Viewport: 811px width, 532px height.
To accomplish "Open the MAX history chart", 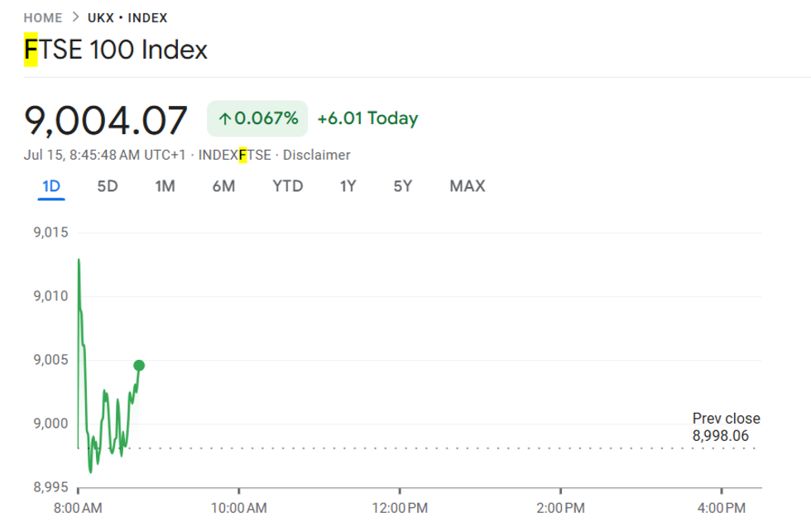I will tap(466, 186).
